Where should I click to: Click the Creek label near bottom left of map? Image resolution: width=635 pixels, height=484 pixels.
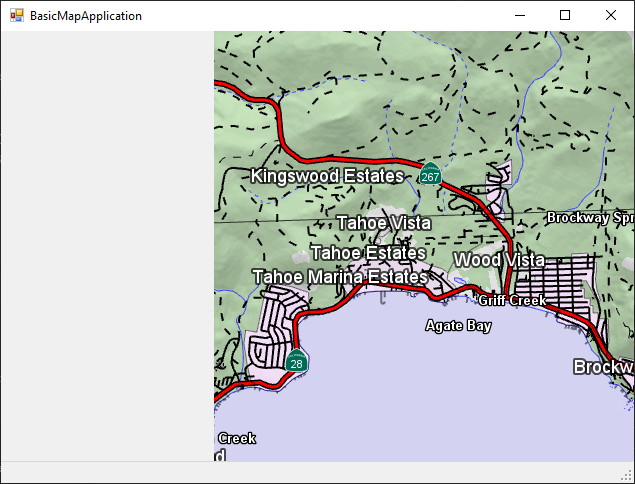(x=237, y=438)
